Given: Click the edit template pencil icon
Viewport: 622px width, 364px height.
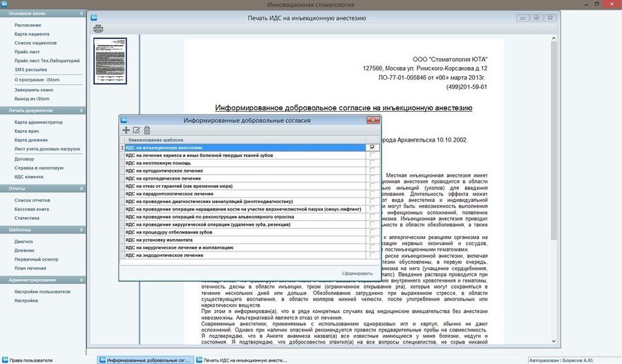Looking at the screenshot, I should [136, 130].
